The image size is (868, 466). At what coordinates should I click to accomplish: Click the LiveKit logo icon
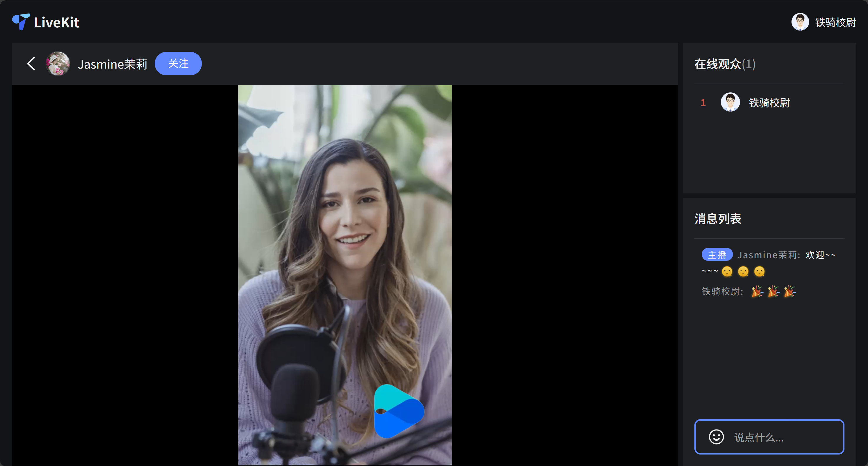click(x=21, y=22)
